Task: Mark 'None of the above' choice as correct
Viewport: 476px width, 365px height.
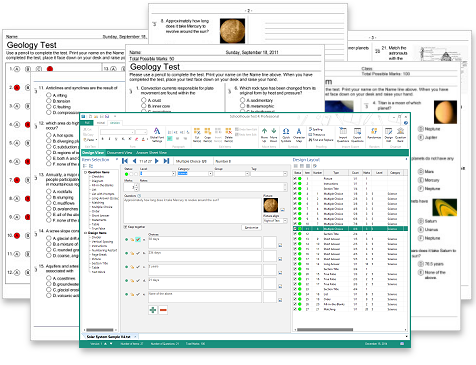Action: 138,294
